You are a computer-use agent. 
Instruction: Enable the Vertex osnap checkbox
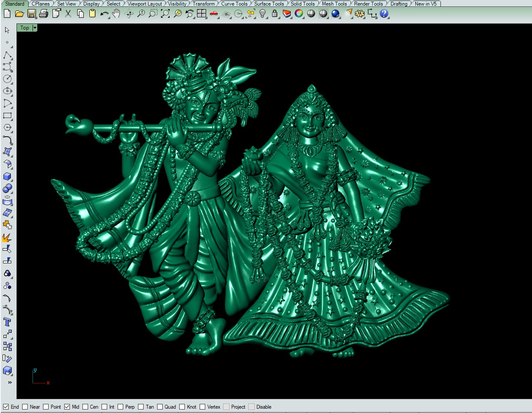203,407
